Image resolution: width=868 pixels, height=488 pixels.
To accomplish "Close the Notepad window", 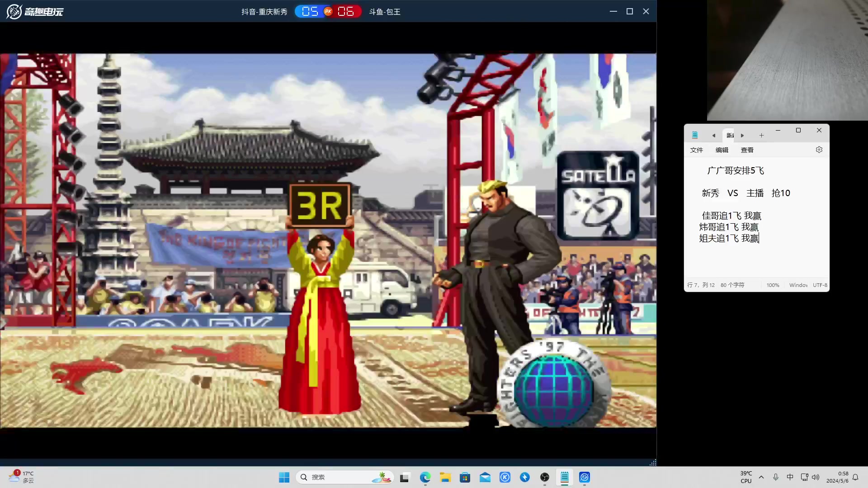I will [819, 130].
